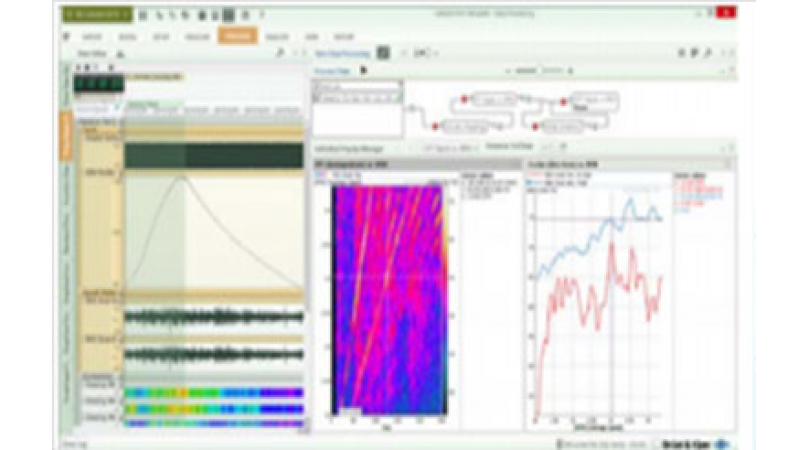The height and width of the screenshot is (450, 810).
Task: Open the dropdown under the green recording display
Action: click(115, 104)
